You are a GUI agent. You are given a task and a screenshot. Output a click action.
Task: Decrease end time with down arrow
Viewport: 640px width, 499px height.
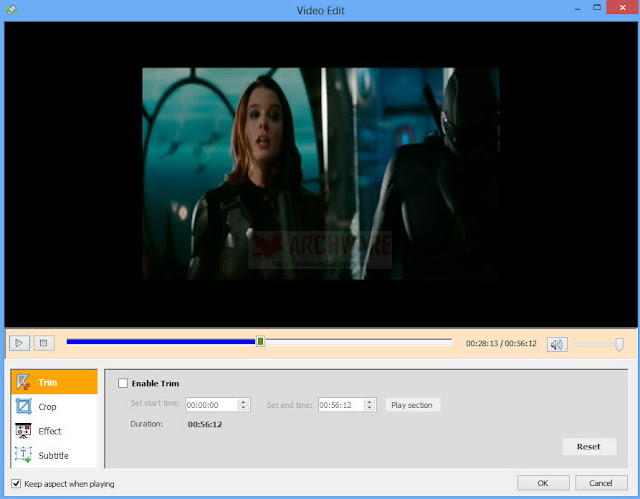[x=370, y=408]
